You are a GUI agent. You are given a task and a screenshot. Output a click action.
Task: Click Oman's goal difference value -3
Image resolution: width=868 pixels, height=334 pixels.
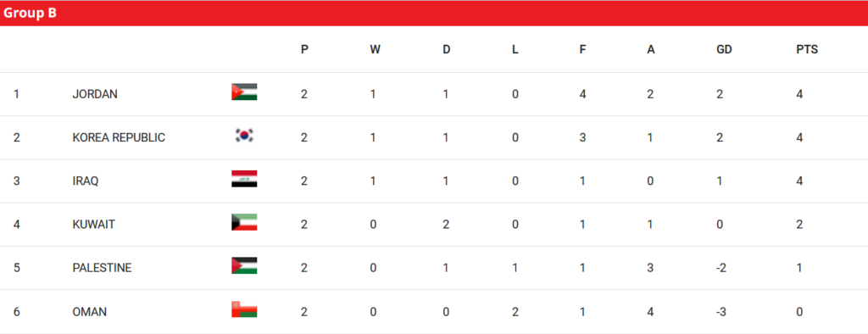[721, 312]
